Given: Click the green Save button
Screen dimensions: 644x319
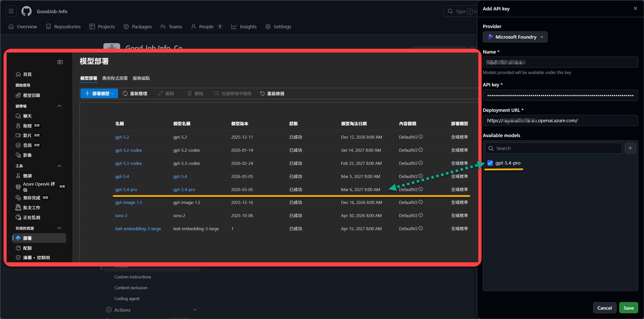Looking at the screenshot, I should (x=628, y=308).
